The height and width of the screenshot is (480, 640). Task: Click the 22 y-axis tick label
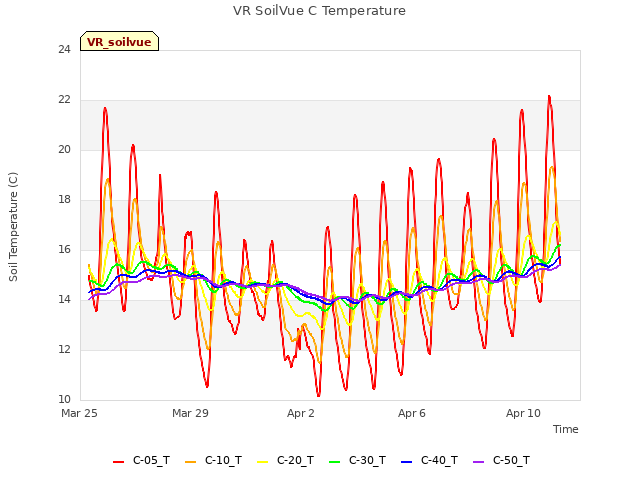pyautogui.click(x=64, y=100)
